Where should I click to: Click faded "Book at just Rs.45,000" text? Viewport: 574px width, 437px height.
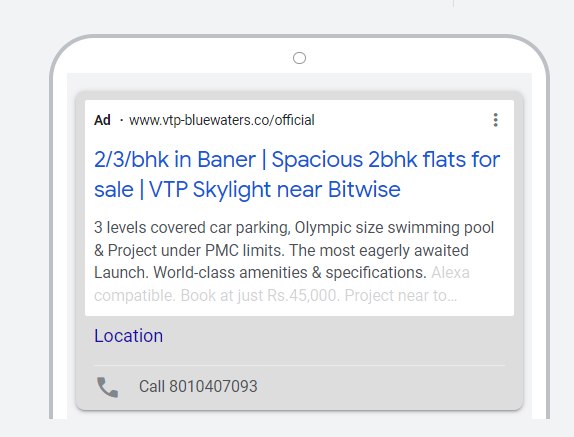click(x=260, y=295)
